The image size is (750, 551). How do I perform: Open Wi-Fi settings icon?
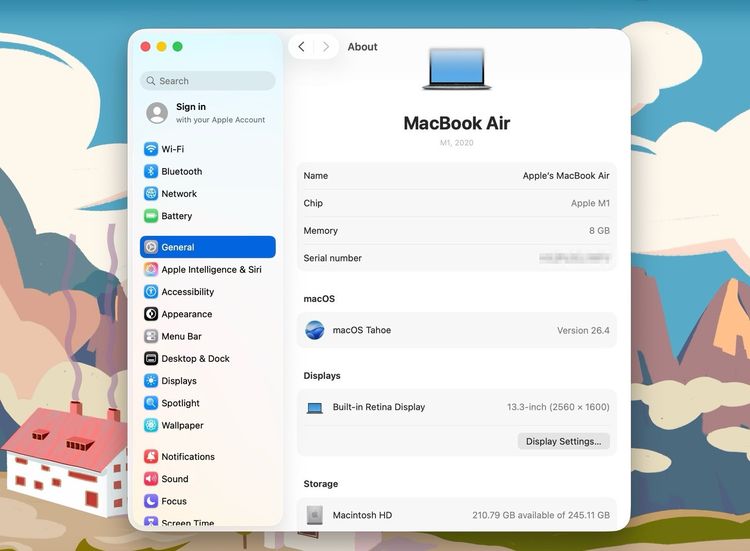(x=151, y=149)
